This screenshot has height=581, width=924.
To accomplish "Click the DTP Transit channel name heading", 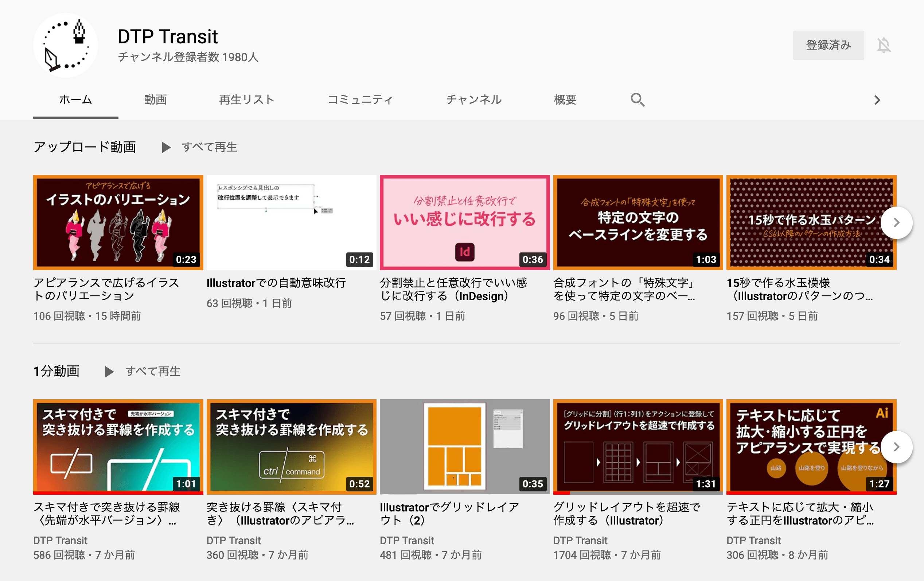I will pyautogui.click(x=168, y=37).
